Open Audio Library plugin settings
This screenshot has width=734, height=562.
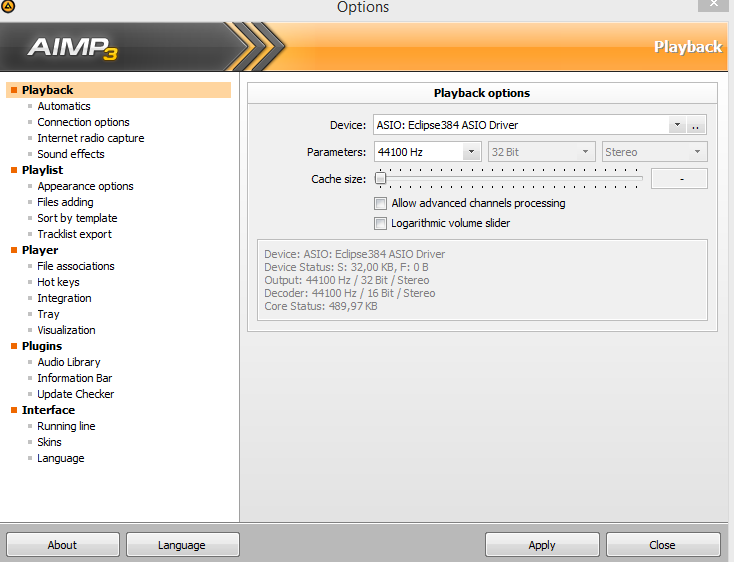pyautogui.click(x=69, y=362)
